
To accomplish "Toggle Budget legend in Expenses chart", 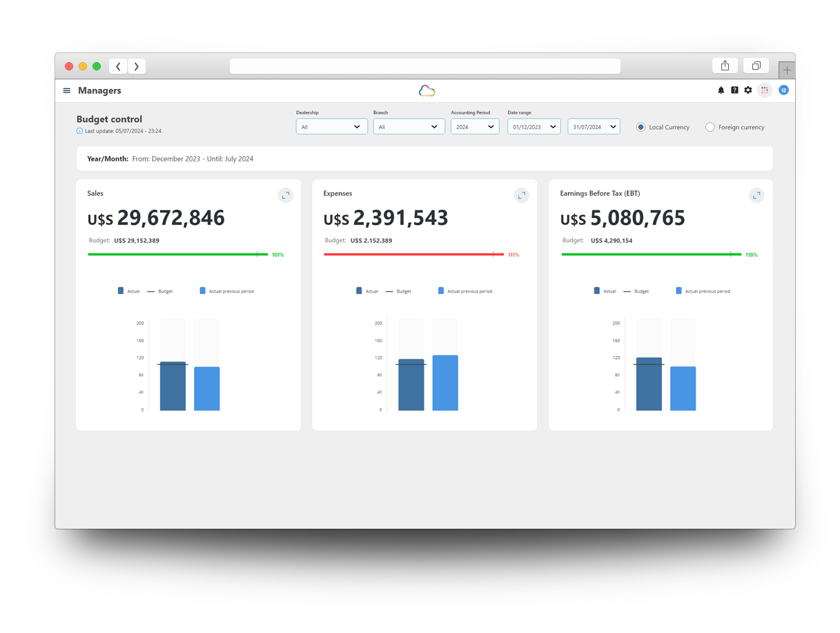I will tap(398, 291).
